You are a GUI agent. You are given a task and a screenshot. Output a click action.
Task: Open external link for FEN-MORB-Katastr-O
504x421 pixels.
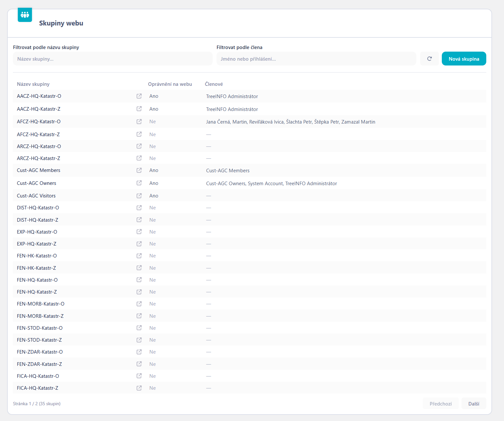click(x=139, y=304)
